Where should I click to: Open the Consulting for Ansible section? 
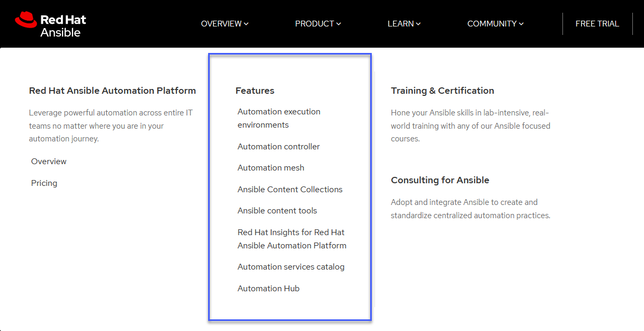click(x=440, y=180)
